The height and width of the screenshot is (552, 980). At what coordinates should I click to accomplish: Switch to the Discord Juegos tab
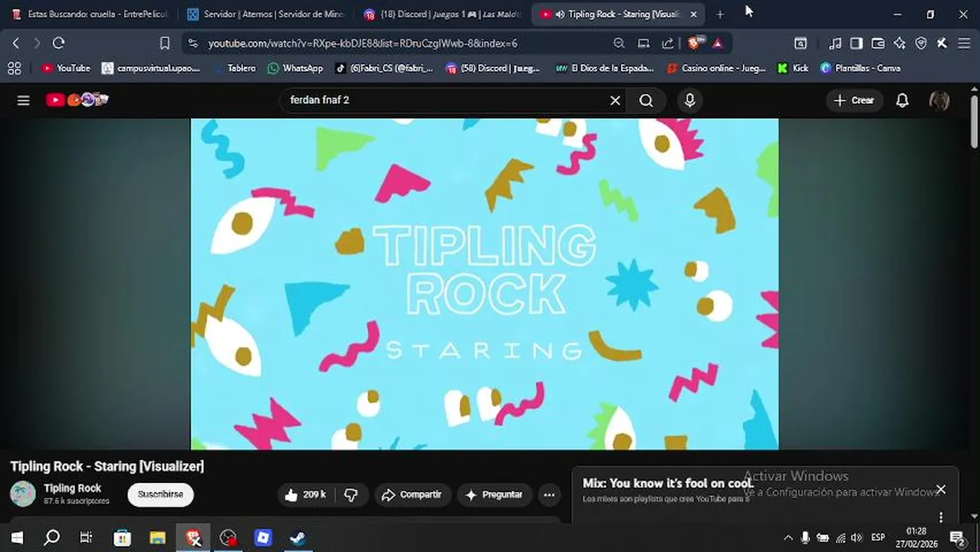pos(442,14)
